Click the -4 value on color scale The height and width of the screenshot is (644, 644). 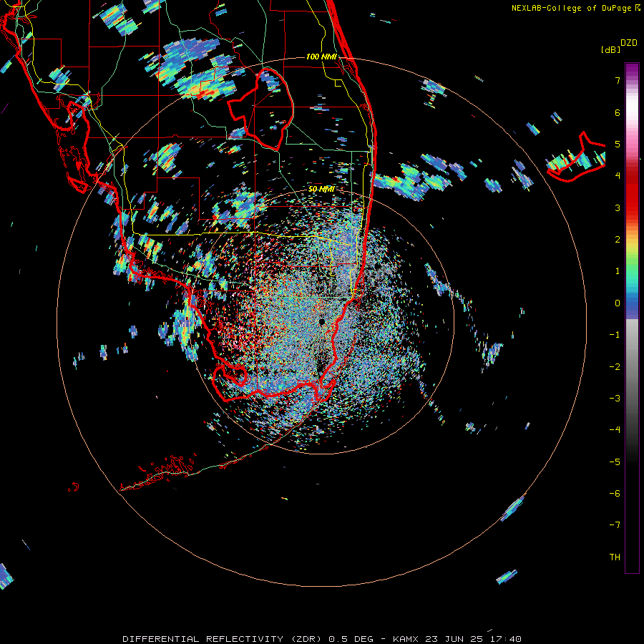pyautogui.click(x=615, y=429)
